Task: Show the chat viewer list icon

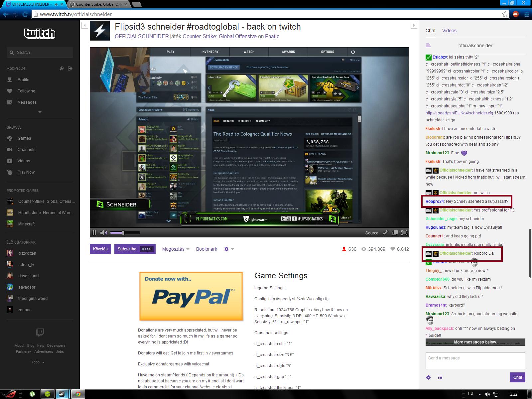Action: click(x=440, y=377)
